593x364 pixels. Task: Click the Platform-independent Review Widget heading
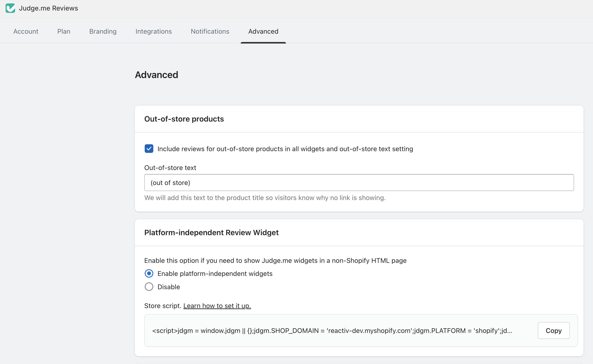click(x=211, y=233)
